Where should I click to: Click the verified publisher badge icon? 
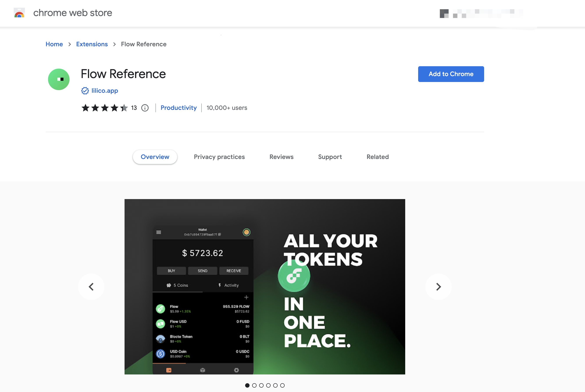click(x=85, y=91)
